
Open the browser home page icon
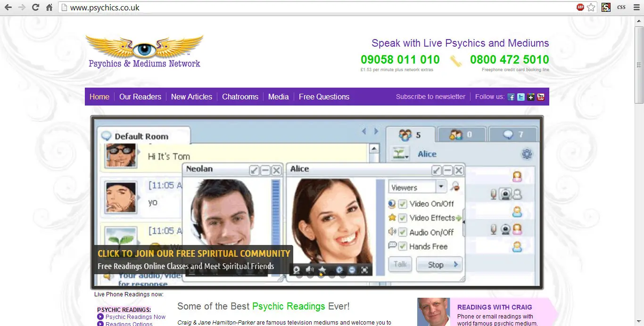pos(49,8)
